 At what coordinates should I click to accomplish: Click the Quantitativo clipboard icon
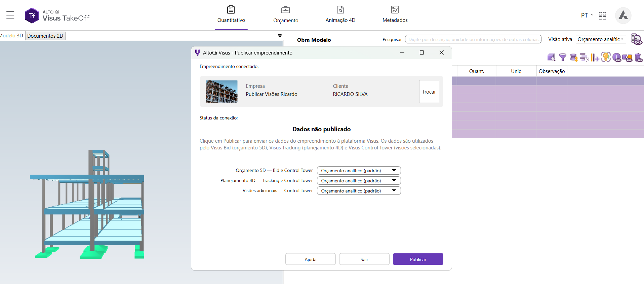pyautogui.click(x=231, y=9)
